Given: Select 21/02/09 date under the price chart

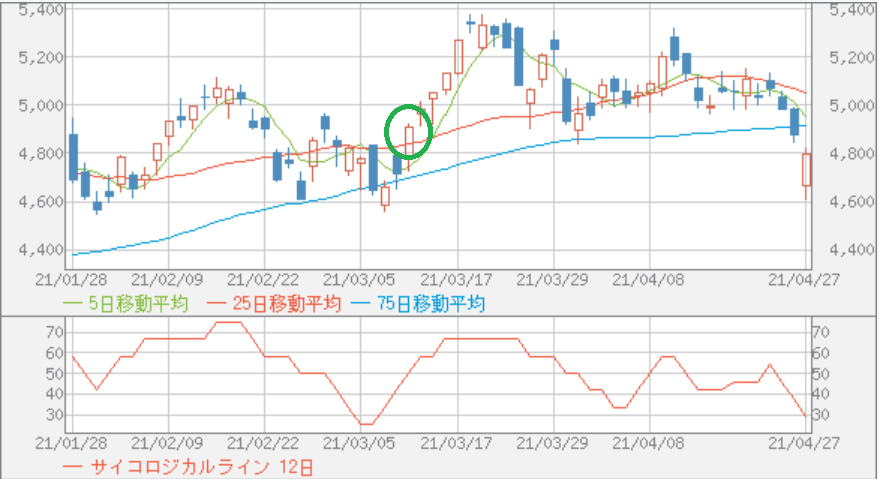Looking at the screenshot, I should pos(167,279).
